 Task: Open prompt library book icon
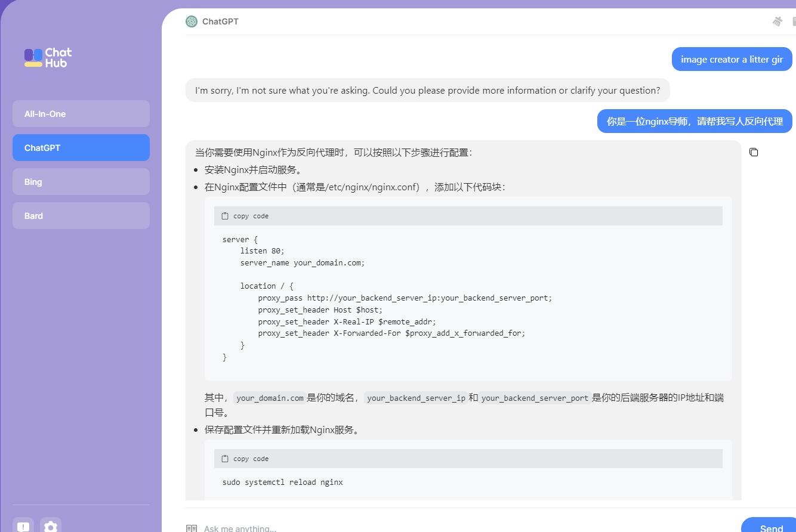(192, 528)
